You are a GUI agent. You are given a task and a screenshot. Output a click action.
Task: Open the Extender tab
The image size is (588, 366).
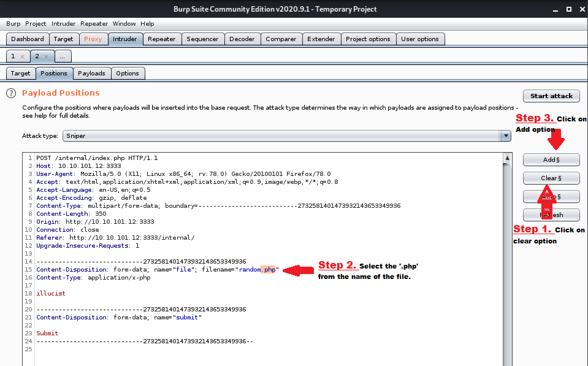click(321, 39)
